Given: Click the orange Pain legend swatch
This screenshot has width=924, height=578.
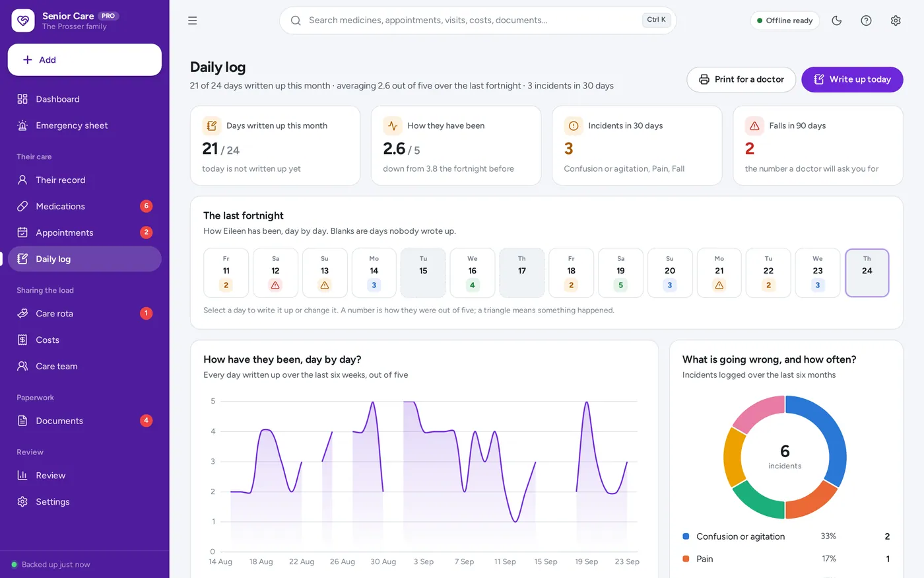Looking at the screenshot, I should [686, 559].
